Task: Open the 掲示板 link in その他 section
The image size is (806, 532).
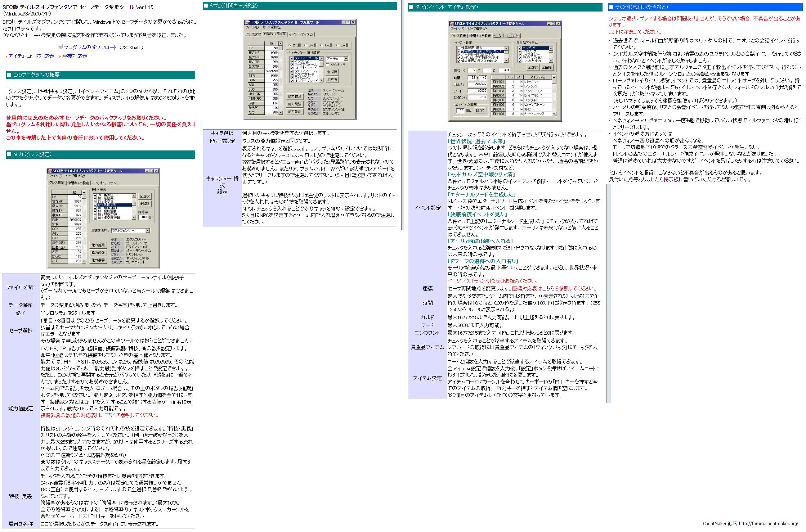Action: pyautogui.click(x=671, y=179)
